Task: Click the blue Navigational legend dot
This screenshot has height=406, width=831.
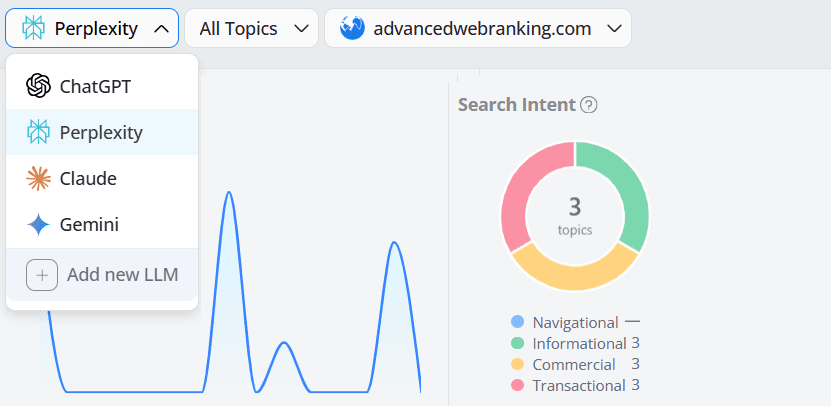Action: [517, 322]
